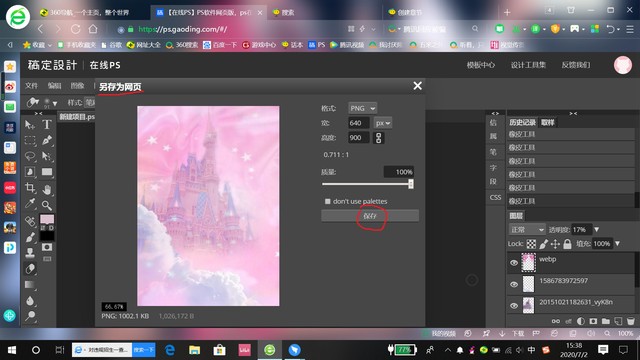Open eraser tool preset dropdown arrow
This screenshot has width=640, height=360.
(x=55, y=103)
